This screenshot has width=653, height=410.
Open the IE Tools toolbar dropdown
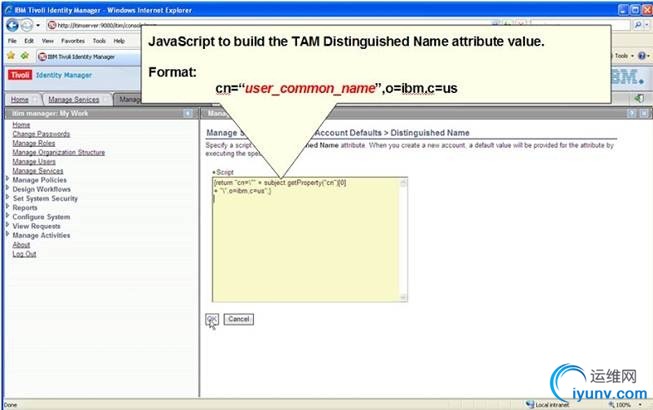pyautogui.click(x=623, y=56)
